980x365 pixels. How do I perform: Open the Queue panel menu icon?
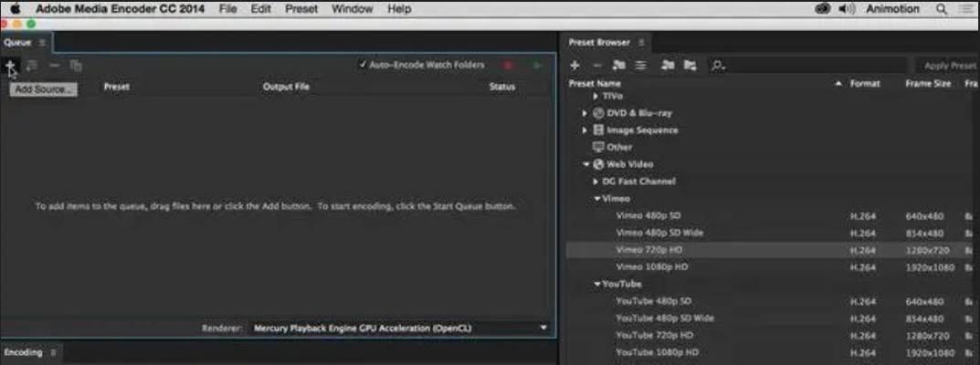(x=42, y=42)
